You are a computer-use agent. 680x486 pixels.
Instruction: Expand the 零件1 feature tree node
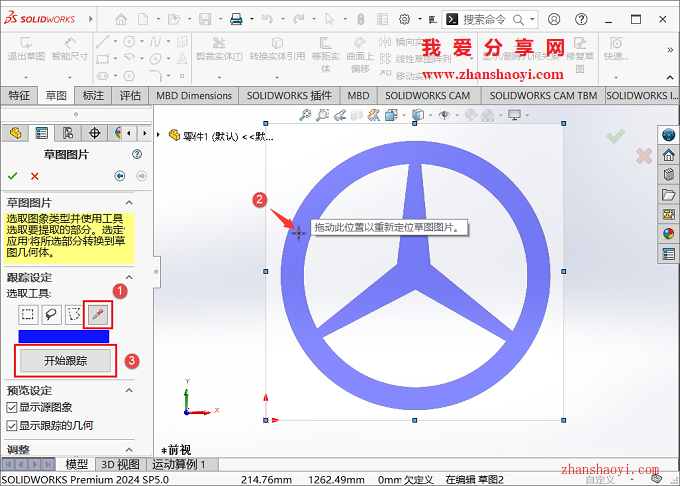click(160, 135)
